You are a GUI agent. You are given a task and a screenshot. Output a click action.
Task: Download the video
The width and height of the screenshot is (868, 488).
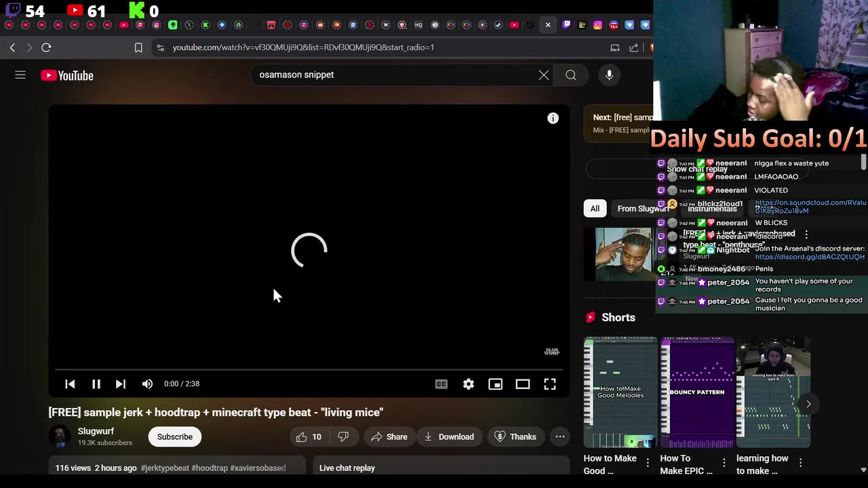coord(449,436)
